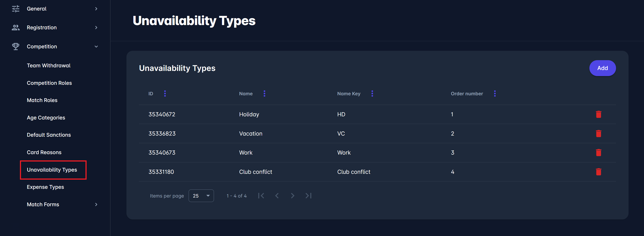Delete the Vacation row with trash icon
Screen dimensions: 644x236
(x=598, y=134)
